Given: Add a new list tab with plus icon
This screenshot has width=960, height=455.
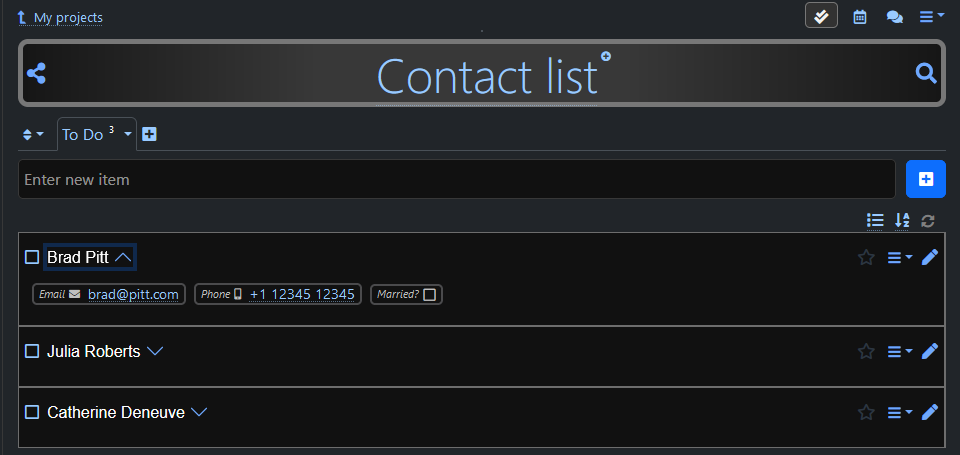Looking at the screenshot, I should point(149,134).
